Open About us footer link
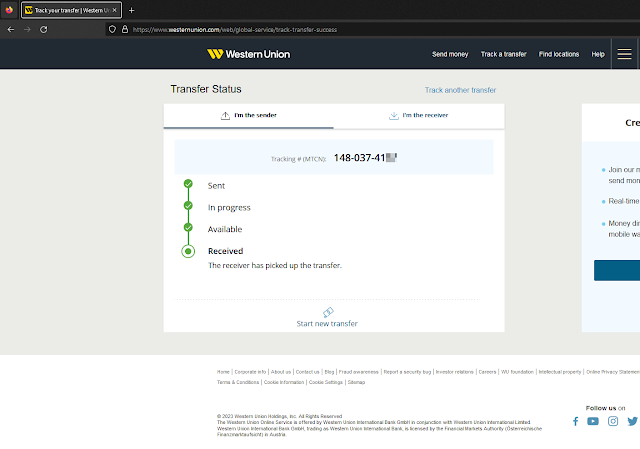This screenshot has width=640, height=449. 281,372
